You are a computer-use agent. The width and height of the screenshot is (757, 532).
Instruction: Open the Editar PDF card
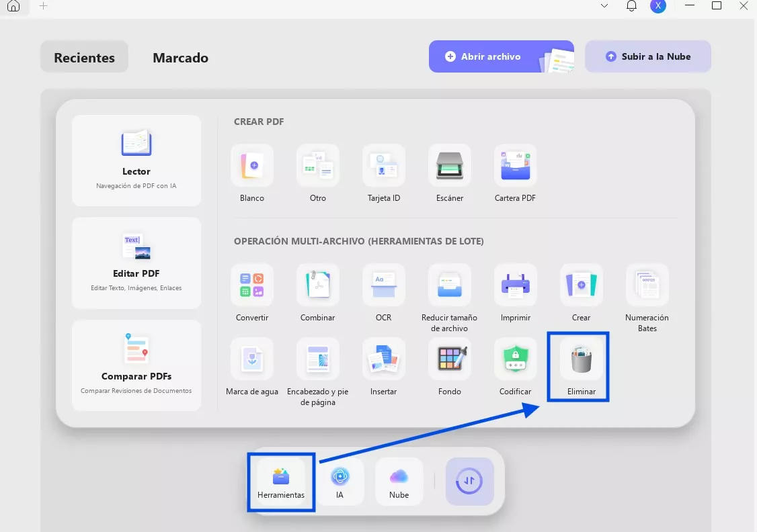point(136,263)
